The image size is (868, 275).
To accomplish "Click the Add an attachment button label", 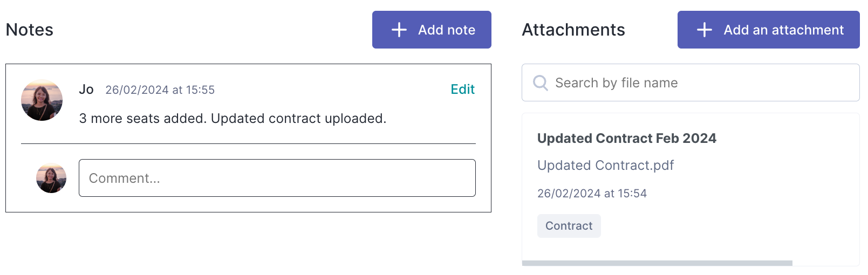I will pyautogui.click(x=783, y=30).
